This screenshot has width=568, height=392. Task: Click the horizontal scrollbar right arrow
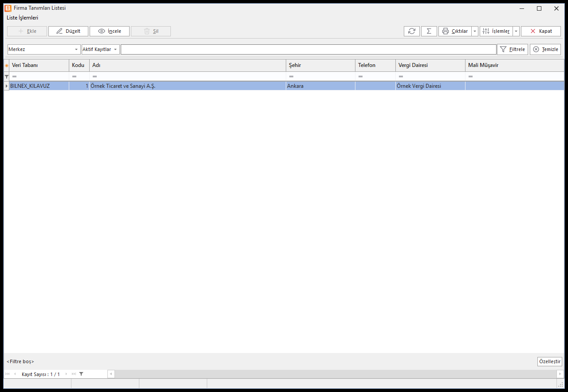[560, 374]
